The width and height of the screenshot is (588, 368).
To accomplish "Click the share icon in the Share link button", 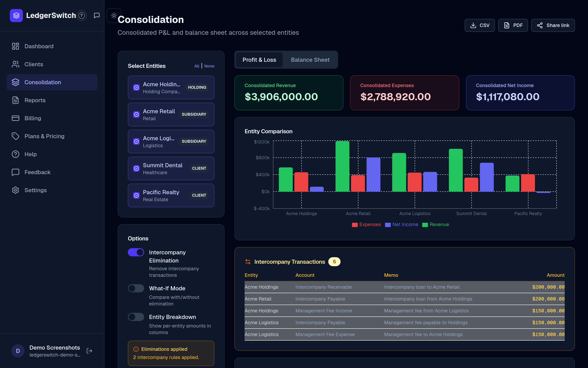I will pyautogui.click(x=540, y=25).
